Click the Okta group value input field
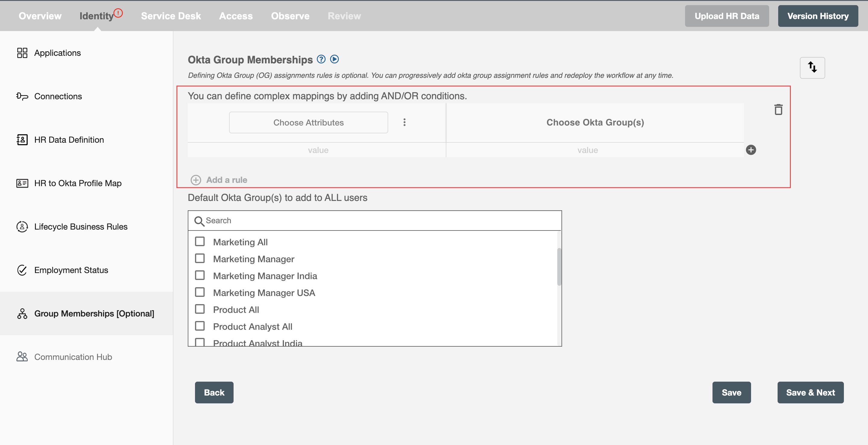This screenshot has width=868, height=445. point(595,150)
